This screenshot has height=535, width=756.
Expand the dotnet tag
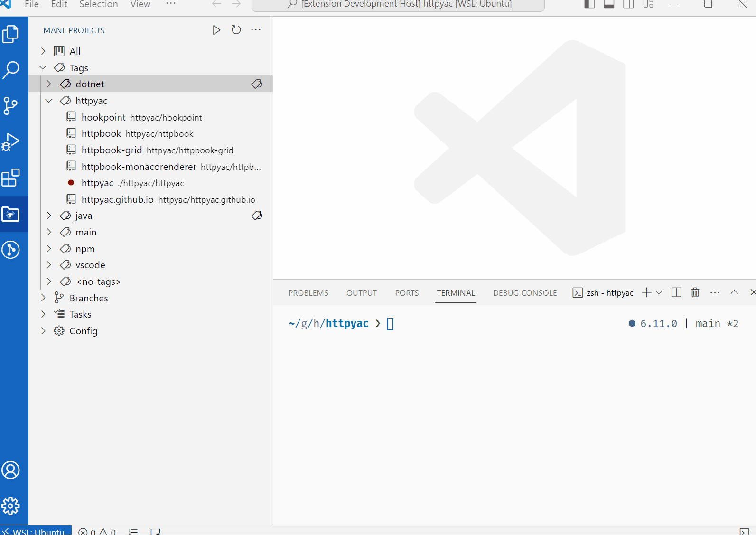49,84
